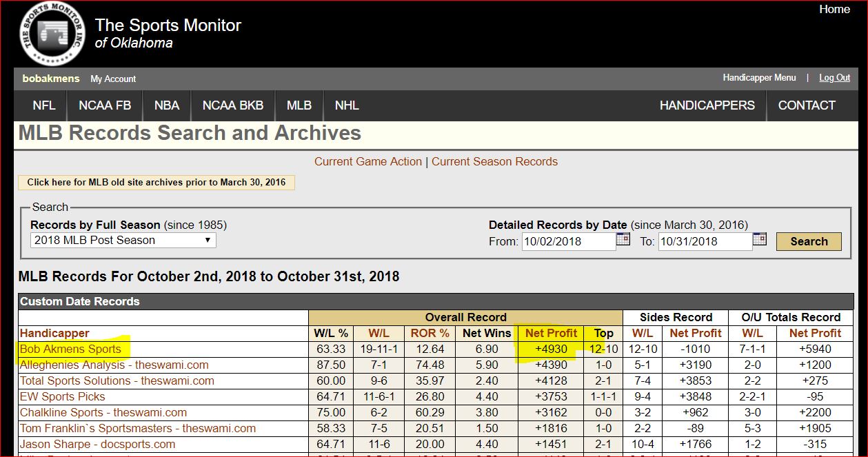The image size is (868, 457).
Task: Click the Custom Date Records header
Action: tap(436, 301)
